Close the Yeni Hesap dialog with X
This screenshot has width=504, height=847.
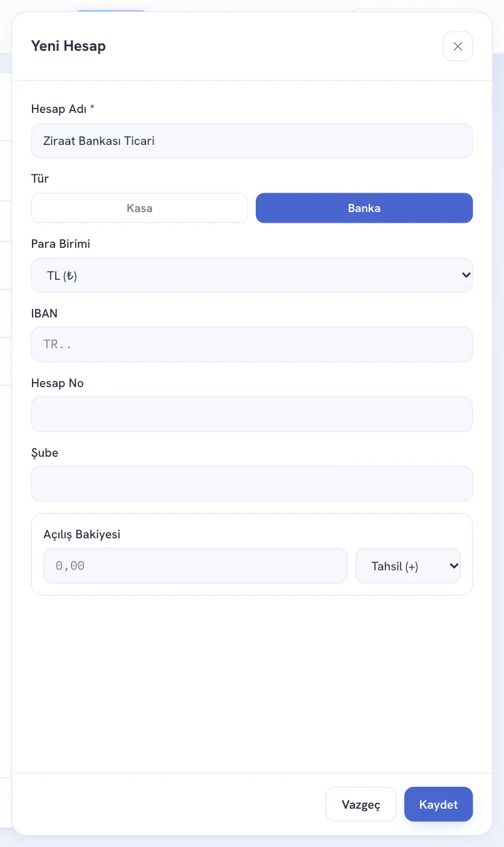pyautogui.click(x=458, y=46)
